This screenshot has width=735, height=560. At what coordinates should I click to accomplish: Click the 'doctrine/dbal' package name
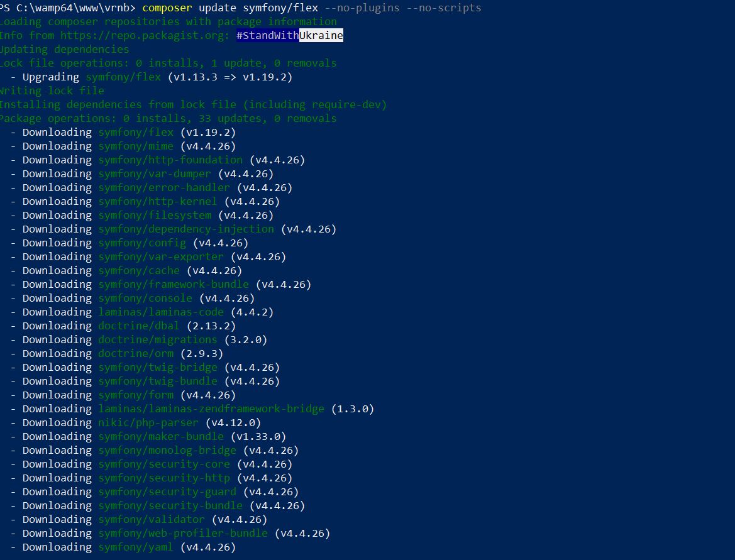(x=139, y=326)
